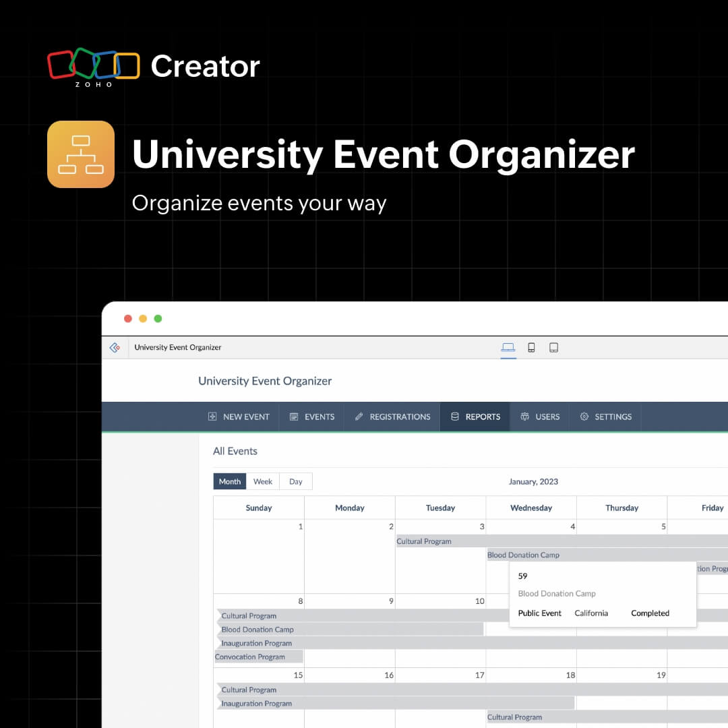Select the empty calendar cell for January 16
The image size is (728, 728).
click(350, 675)
